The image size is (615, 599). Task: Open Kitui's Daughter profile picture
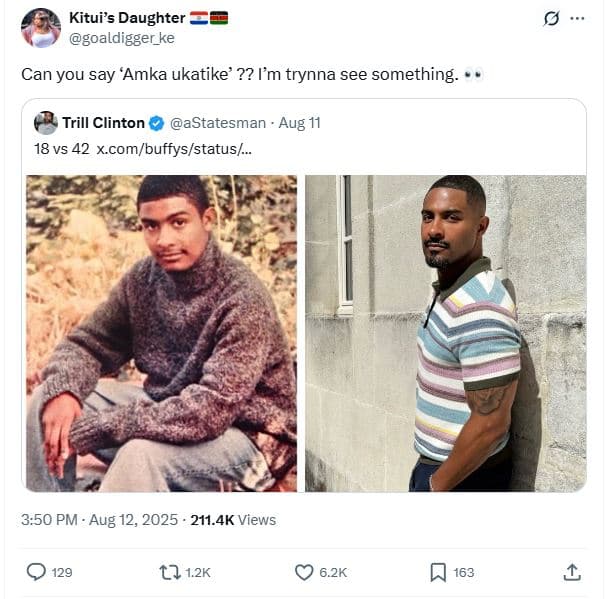(41, 28)
